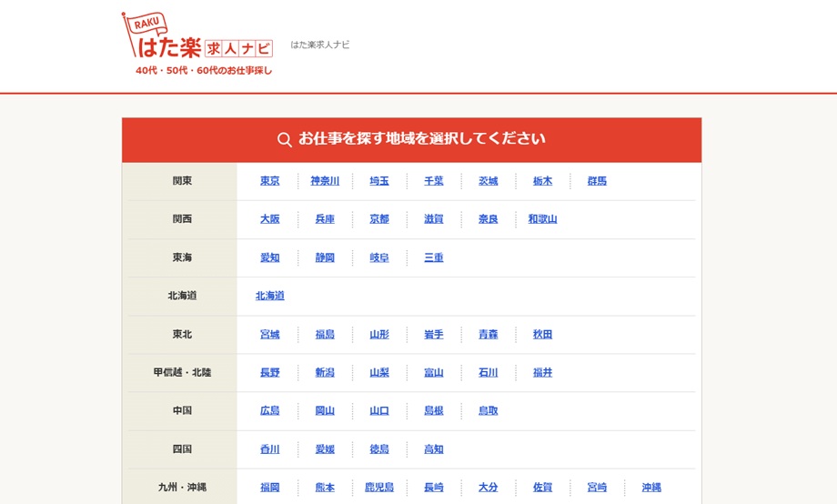
Task: Select 大阪 in the 関西 row
Action: [x=270, y=219]
